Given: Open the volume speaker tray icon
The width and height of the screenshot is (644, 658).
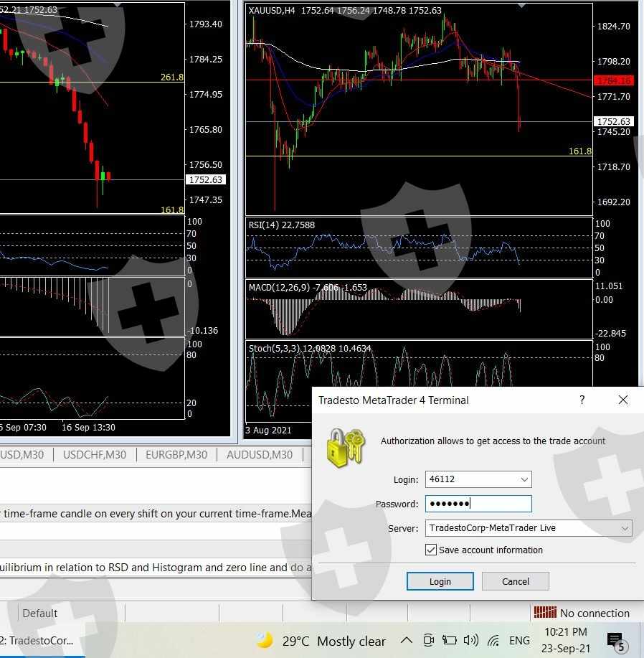Looking at the screenshot, I should click(x=471, y=640).
